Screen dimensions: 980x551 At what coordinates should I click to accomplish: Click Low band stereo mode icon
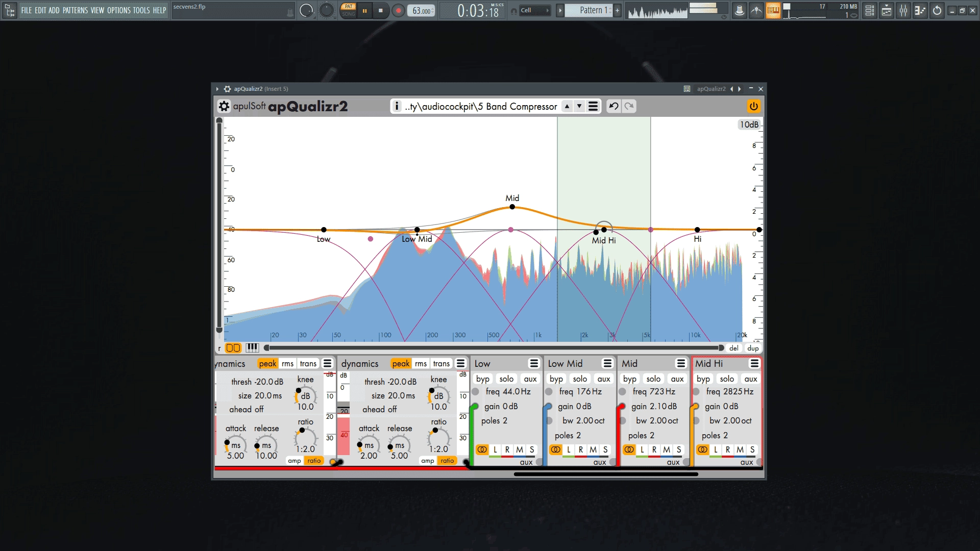coord(482,449)
